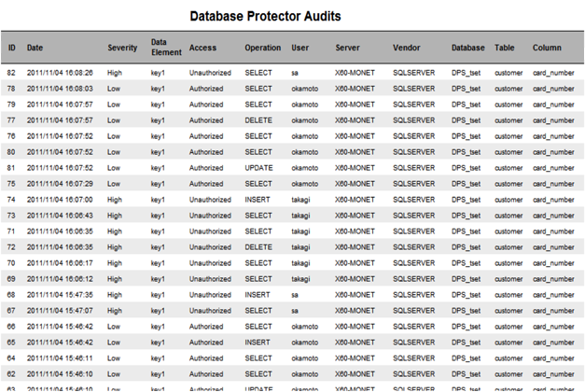Click the date 2011/11/04 16:07:29
Viewport: 585px width, 392px height.
pos(59,184)
